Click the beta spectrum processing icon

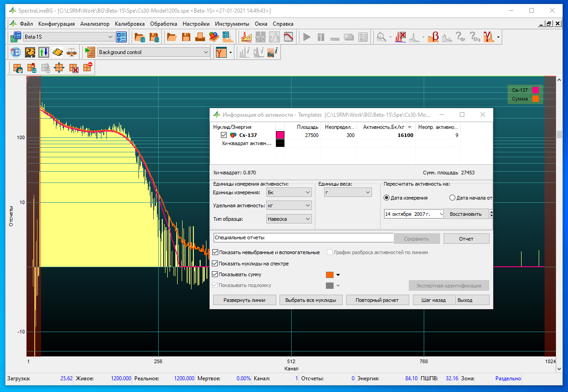pyautogui.click(x=433, y=37)
